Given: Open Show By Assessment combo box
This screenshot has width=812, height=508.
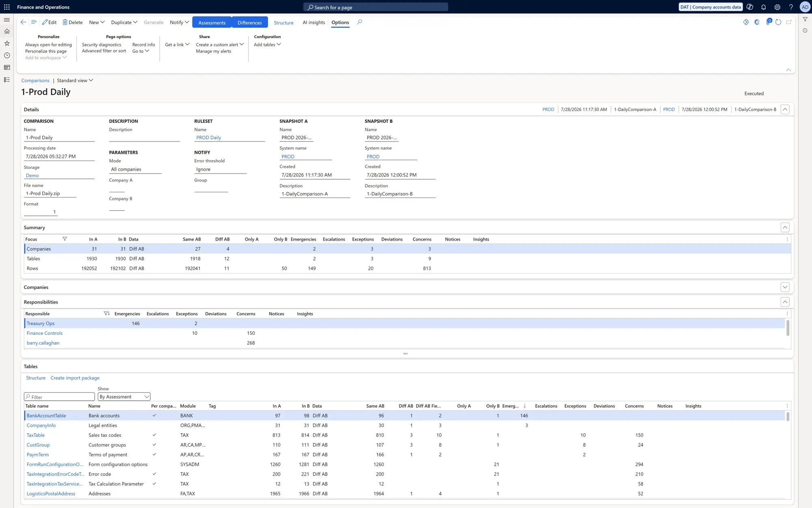Looking at the screenshot, I should point(124,397).
